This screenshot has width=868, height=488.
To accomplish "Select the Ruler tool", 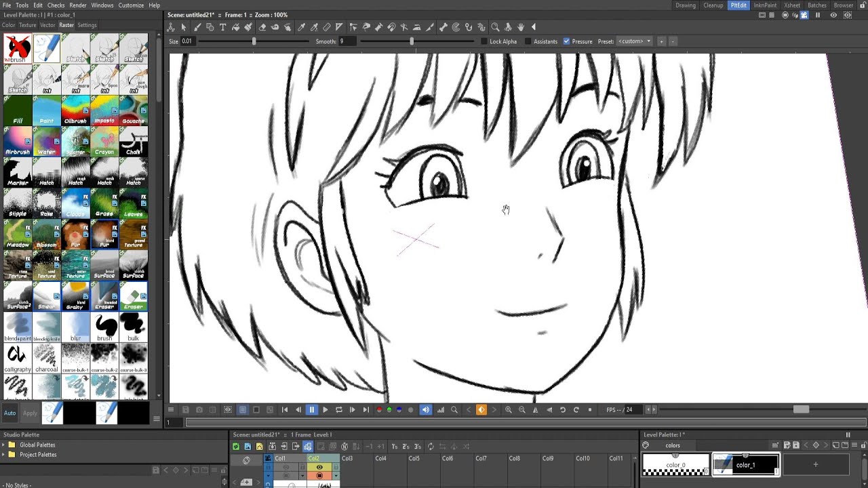I will tap(328, 27).
